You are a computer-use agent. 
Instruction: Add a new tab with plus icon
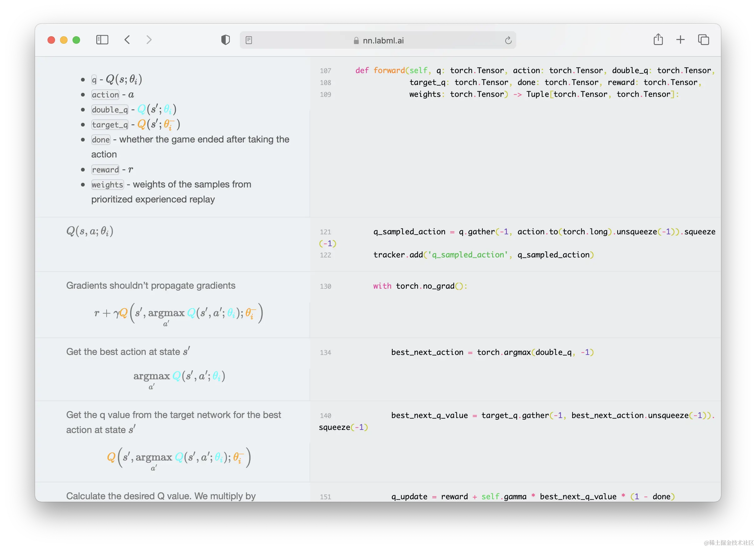click(x=680, y=40)
